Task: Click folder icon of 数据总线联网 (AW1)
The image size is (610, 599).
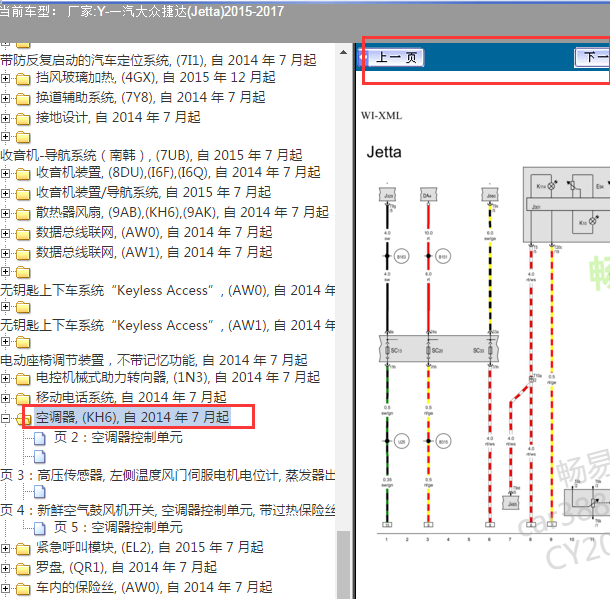Action: coord(23,254)
